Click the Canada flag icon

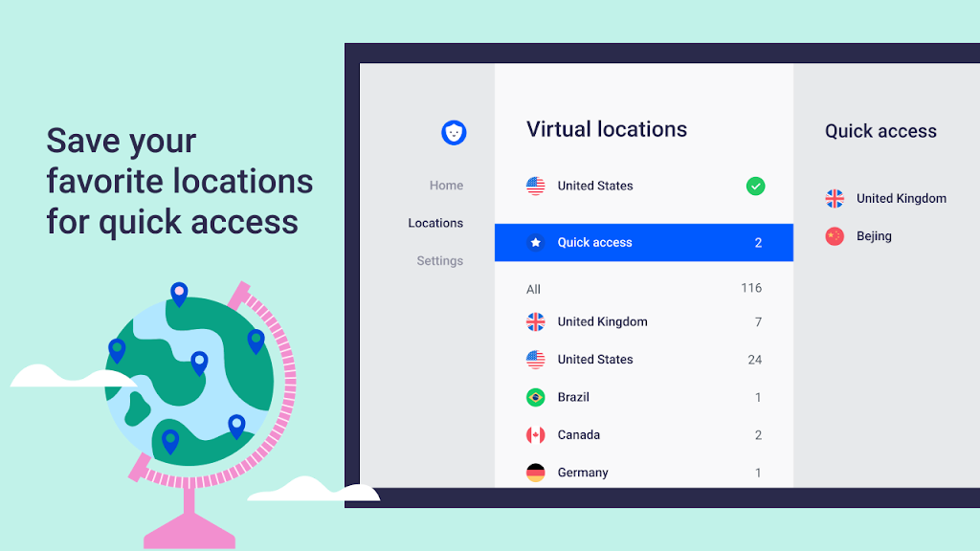(536, 435)
